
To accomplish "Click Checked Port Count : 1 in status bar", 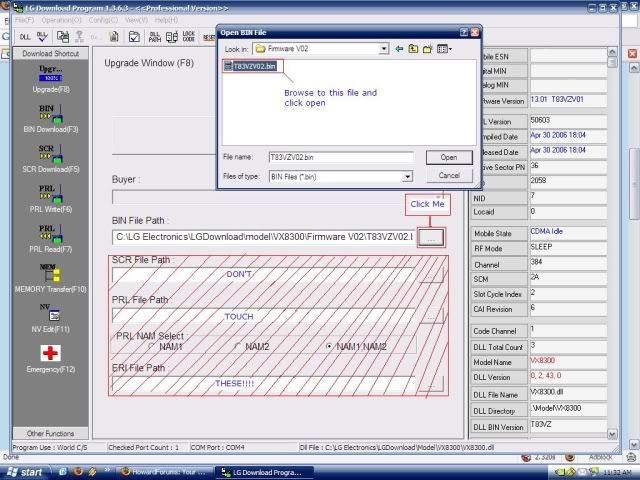I will (144, 447).
